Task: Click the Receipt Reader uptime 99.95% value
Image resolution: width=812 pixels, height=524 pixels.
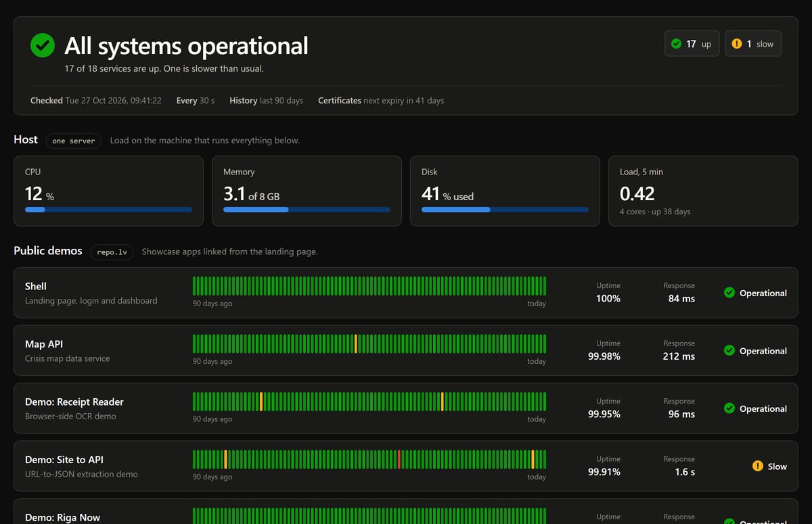Action: [x=604, y=414]
